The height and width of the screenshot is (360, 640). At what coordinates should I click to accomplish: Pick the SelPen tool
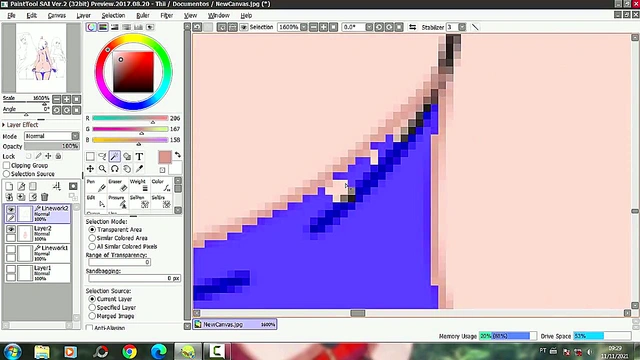pos(140,201)
